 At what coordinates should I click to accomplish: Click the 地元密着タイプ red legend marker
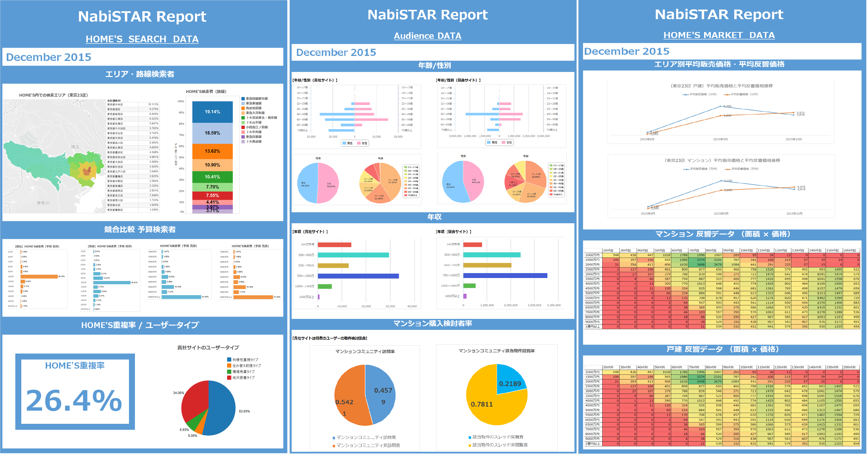pyautogui.click(x=229, y=378)
